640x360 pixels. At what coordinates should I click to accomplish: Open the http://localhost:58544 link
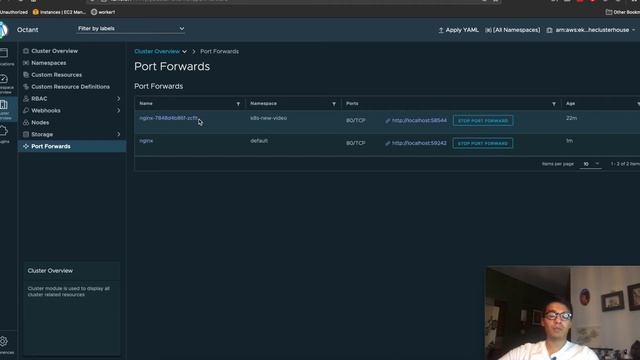(x=419, y=121)
